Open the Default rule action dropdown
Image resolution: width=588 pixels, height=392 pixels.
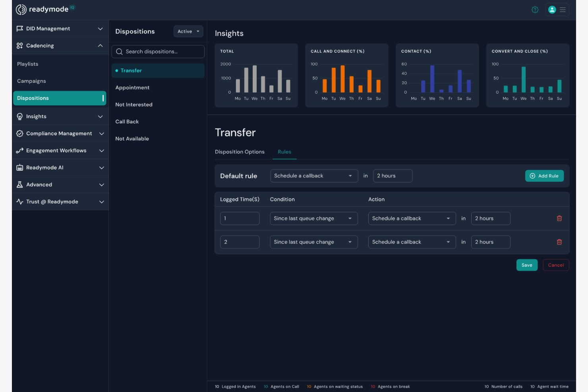[x=314, y=176]
